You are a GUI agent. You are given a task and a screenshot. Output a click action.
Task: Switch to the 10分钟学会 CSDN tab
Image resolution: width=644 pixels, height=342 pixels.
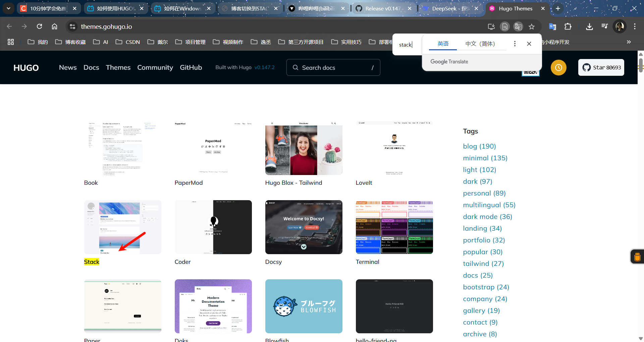point(48,8)
